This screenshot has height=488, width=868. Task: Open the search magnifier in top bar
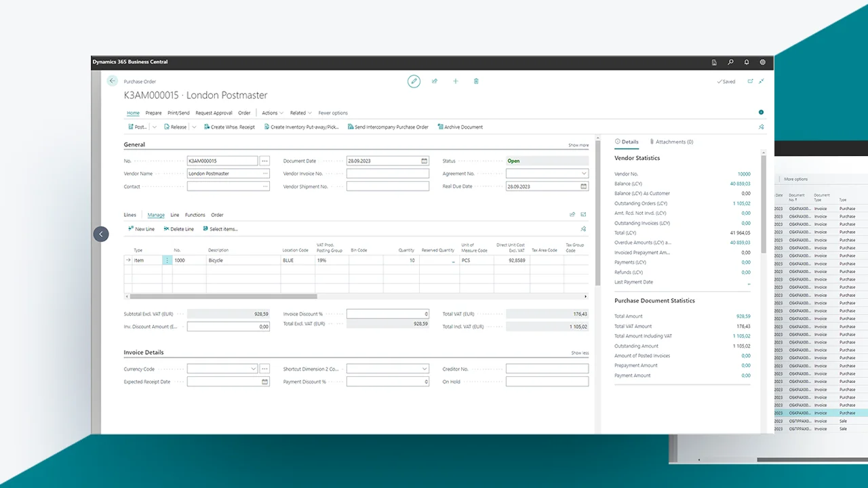[x=730, y=62]
